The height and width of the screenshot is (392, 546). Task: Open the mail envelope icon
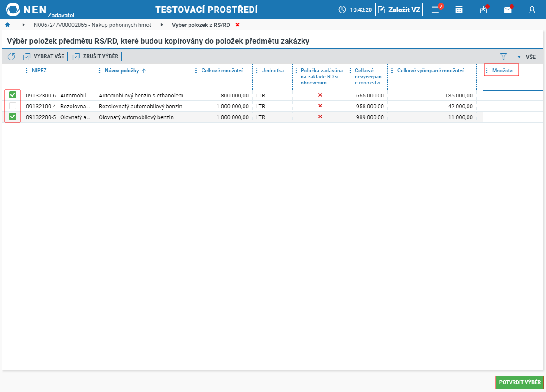coord(508,10)
